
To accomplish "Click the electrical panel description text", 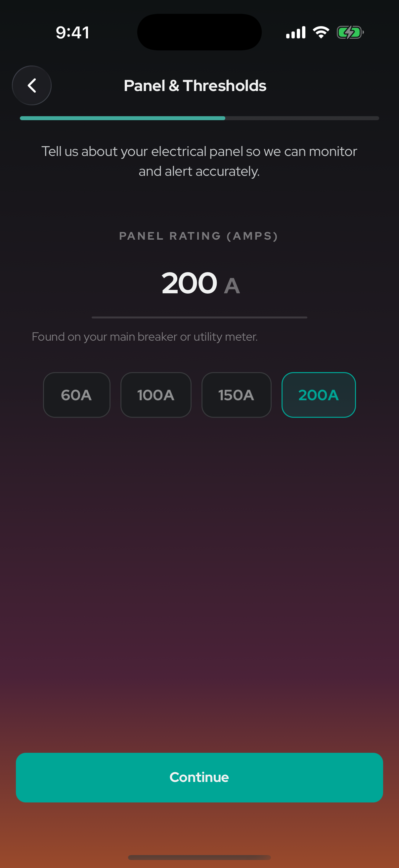I will [199, 162].
